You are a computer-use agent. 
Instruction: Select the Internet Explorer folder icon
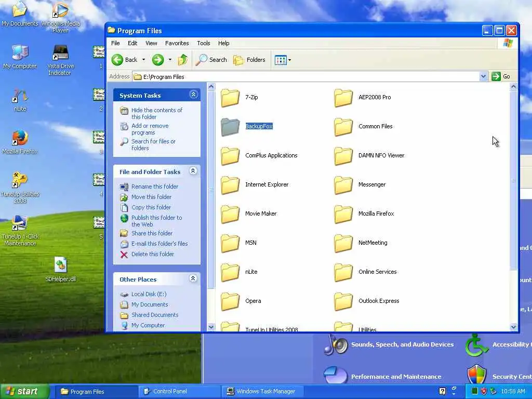[230, 185]
